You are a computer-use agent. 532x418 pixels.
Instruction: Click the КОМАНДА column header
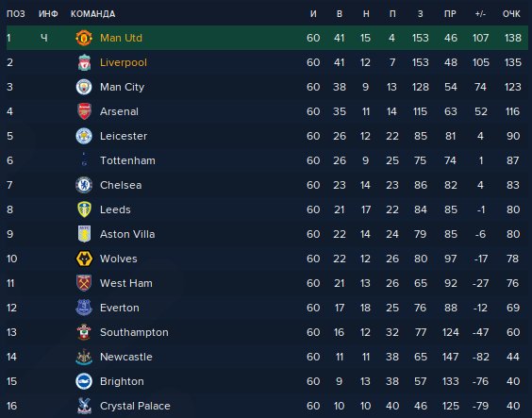[x=93, y=14]
